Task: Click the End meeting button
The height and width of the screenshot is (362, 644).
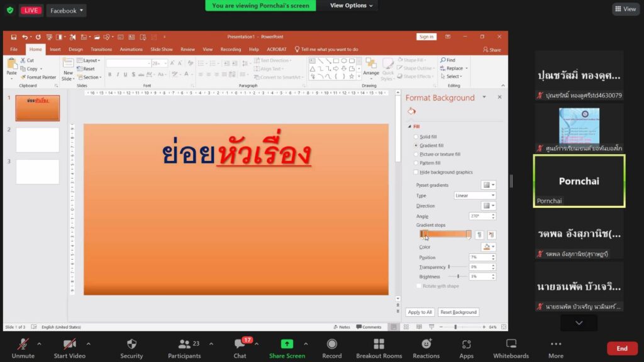Action: (622, 348)
